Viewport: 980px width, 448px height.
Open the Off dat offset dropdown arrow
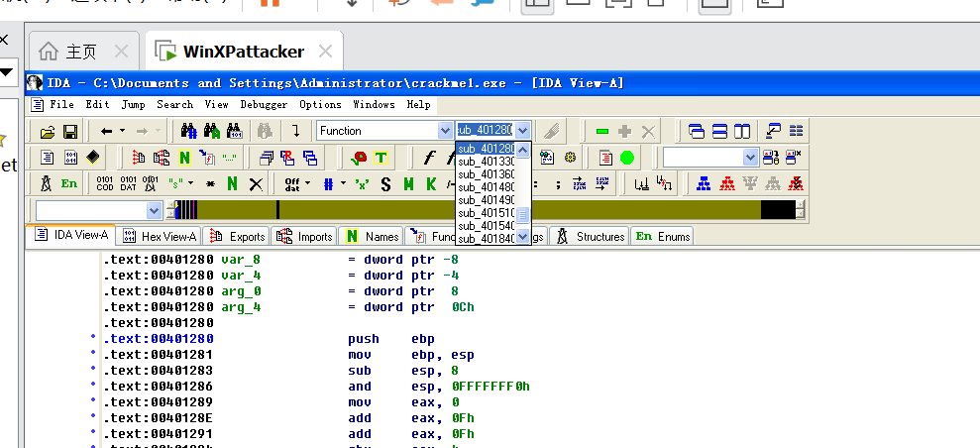click(308, 183)
